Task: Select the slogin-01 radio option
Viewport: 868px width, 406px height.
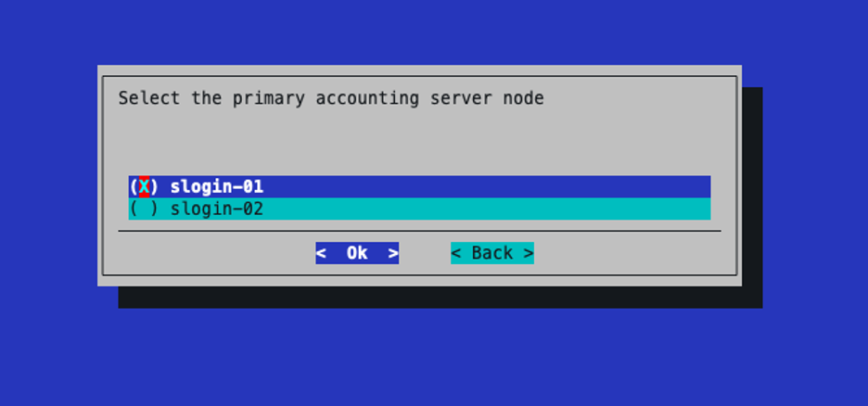Action: click(419, 187)
